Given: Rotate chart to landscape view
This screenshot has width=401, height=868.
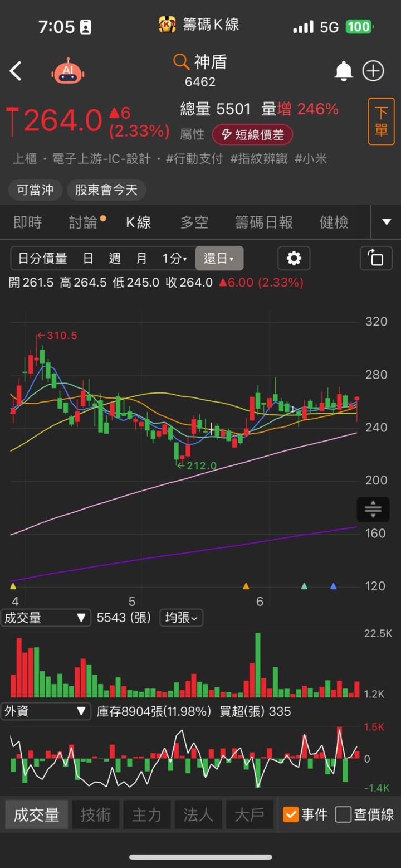Looking at the screenshot, I should click(376, 258).
